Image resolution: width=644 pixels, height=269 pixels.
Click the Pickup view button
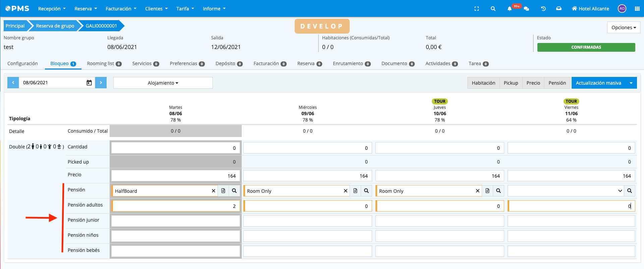(x=511, y=83)
